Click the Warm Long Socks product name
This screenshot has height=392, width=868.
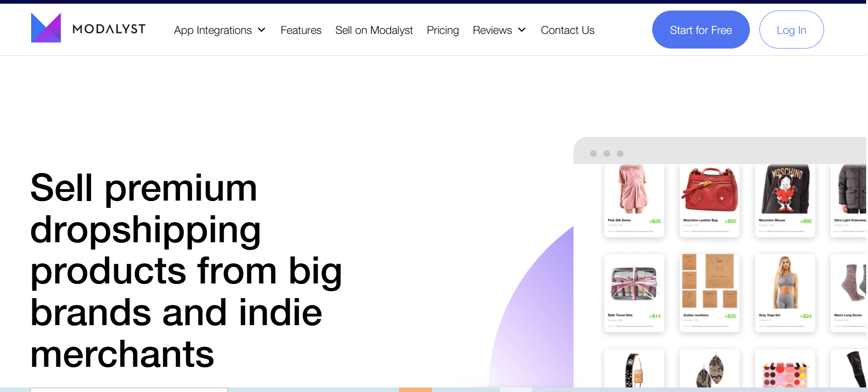848,315
